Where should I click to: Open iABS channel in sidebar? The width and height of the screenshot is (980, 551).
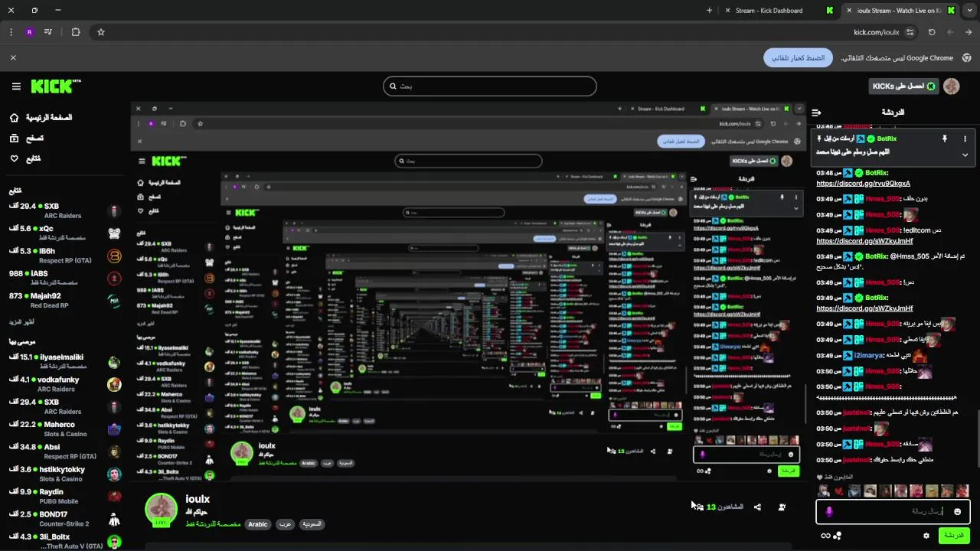65,277
